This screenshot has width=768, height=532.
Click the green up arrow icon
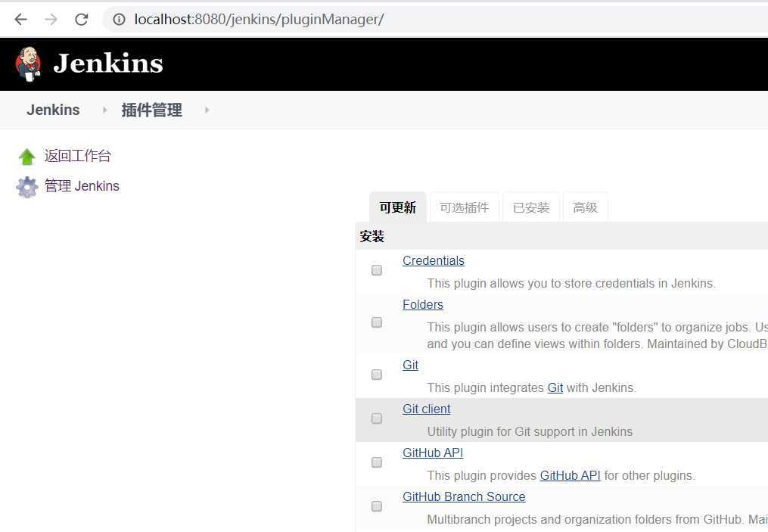tap(27, 157)
